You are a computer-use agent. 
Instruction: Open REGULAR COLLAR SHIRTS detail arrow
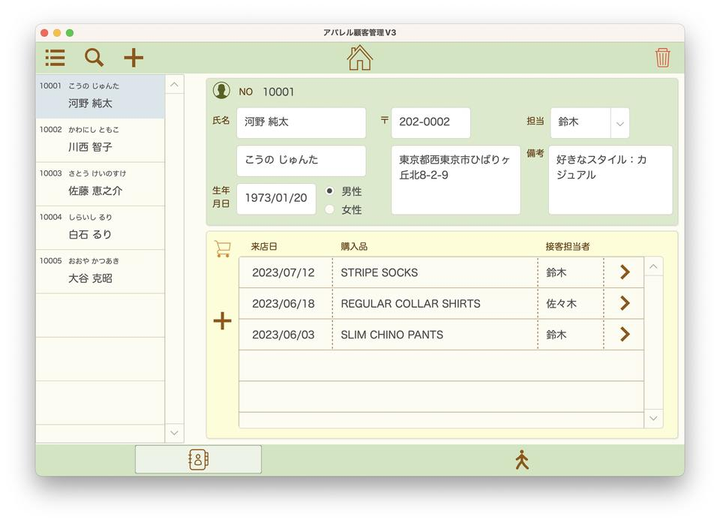pos(625,303)
